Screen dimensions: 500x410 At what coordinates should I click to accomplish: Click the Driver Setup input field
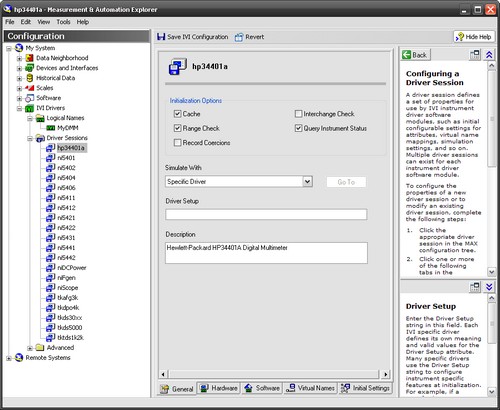266,214
